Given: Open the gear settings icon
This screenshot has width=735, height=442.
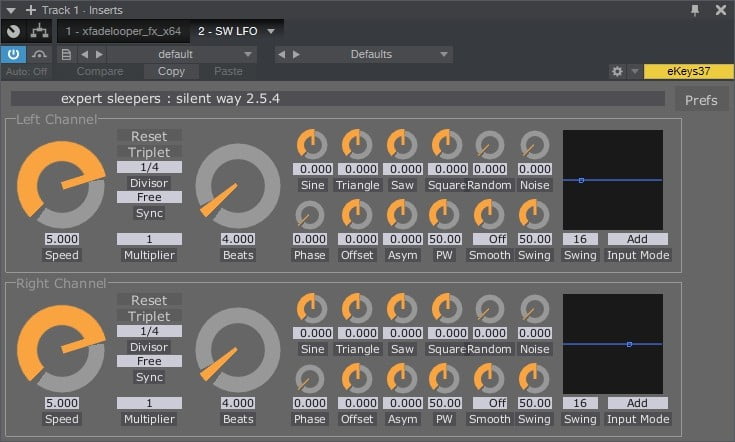Looking at the screenshot, I should [x=617, y=72].
